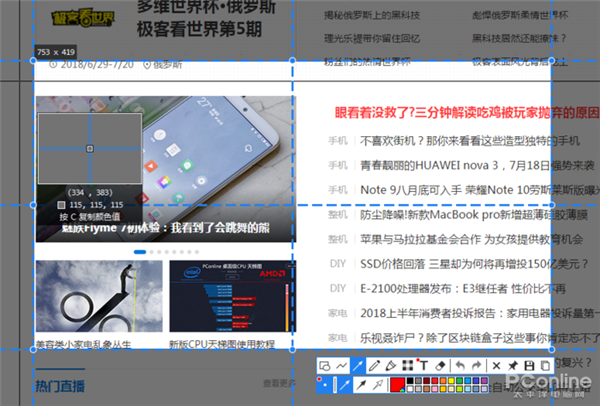
Task: Select the text tool
Action: (424, 366)
